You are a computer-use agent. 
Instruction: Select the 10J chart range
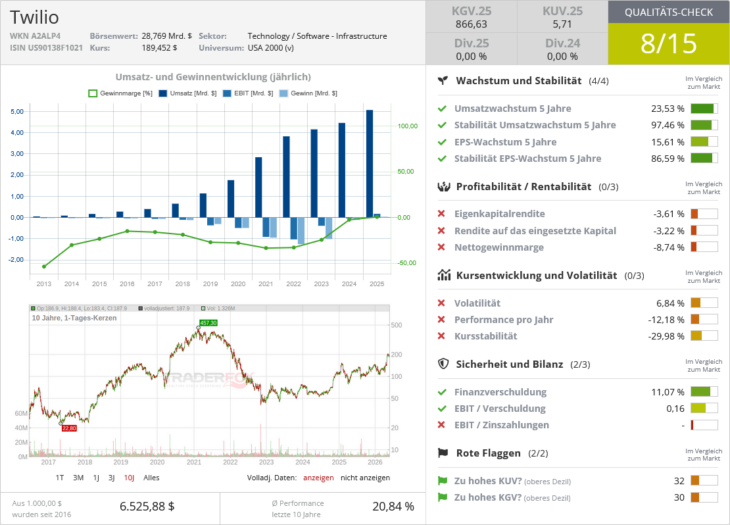[129, 478]
